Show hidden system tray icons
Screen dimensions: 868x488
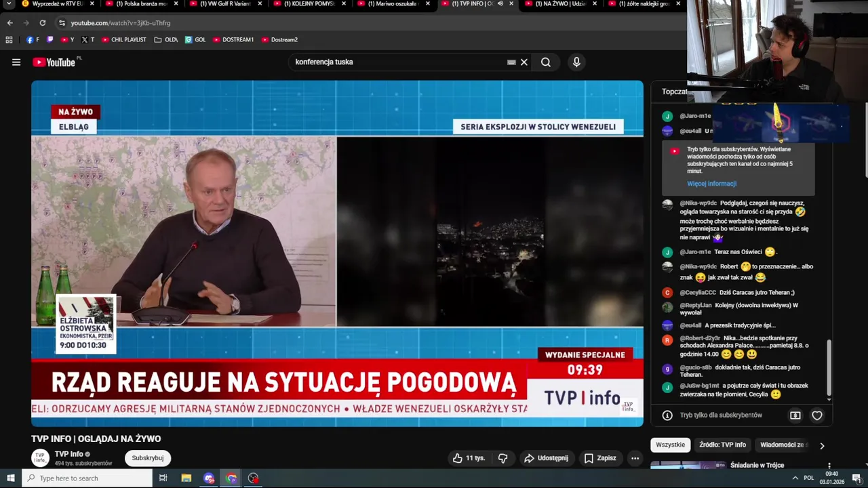(795, 479)
